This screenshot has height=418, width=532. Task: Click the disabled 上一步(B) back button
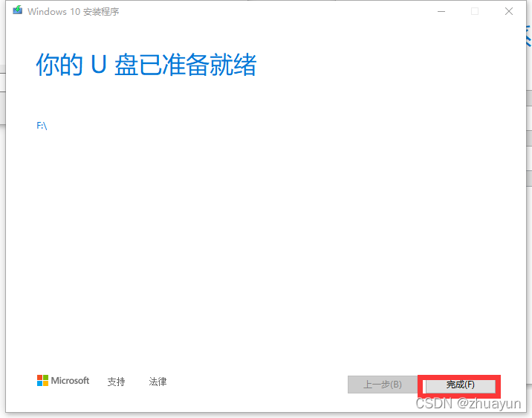[x=383, y=385]
